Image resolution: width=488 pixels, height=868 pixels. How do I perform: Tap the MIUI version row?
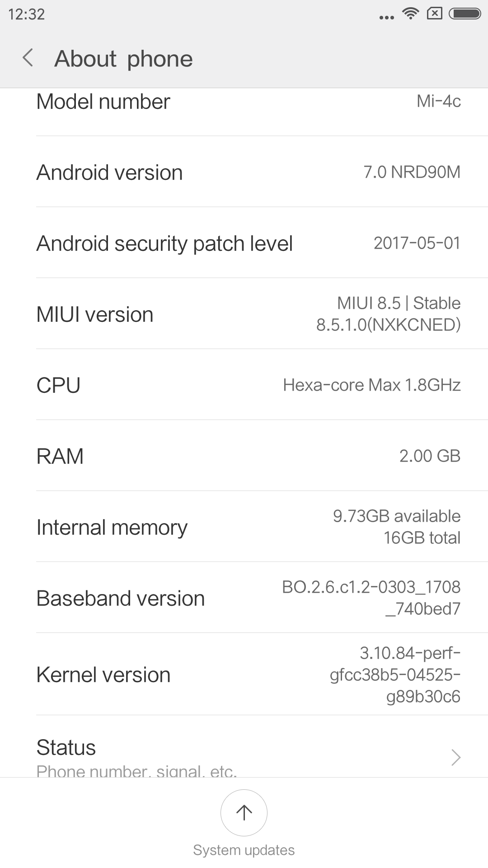coord(244,314)
